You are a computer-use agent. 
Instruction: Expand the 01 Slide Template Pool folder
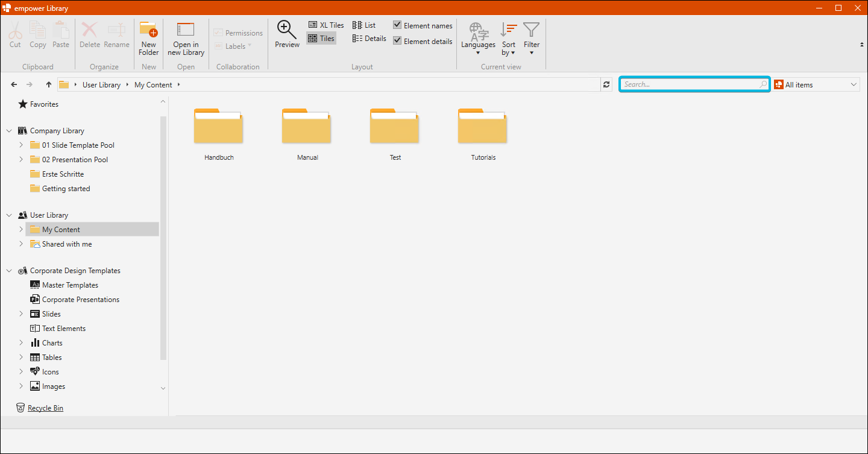click(21, 145)
